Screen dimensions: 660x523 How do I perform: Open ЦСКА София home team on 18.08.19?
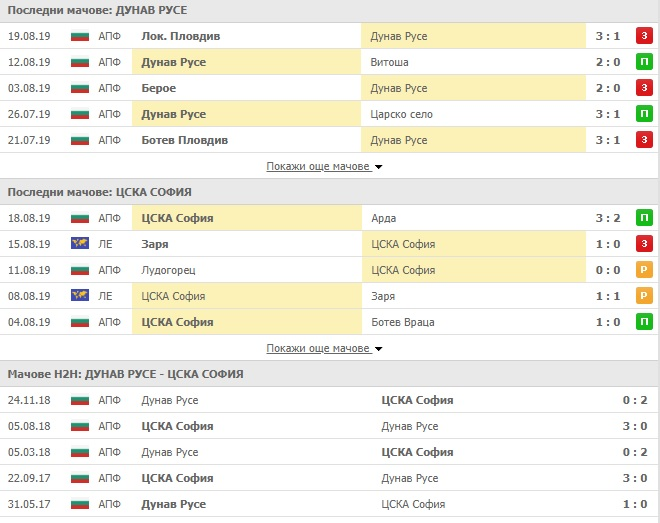(x=177, y=218)
